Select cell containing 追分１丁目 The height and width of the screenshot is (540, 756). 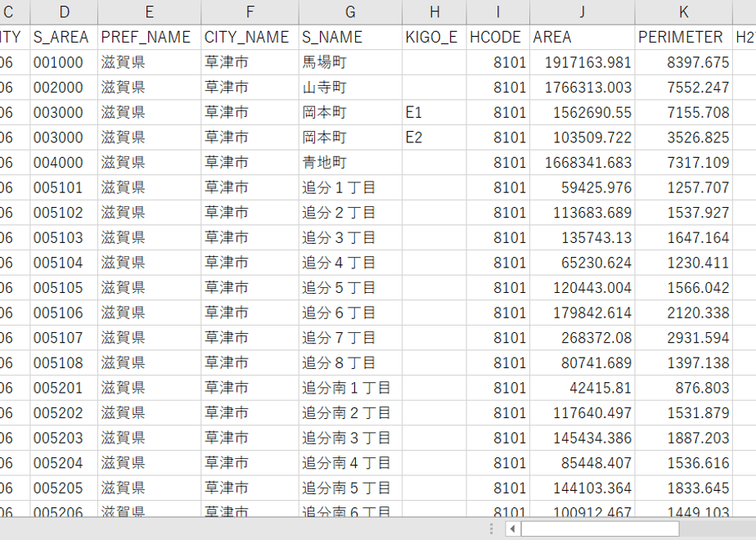(x=350, y=187)
